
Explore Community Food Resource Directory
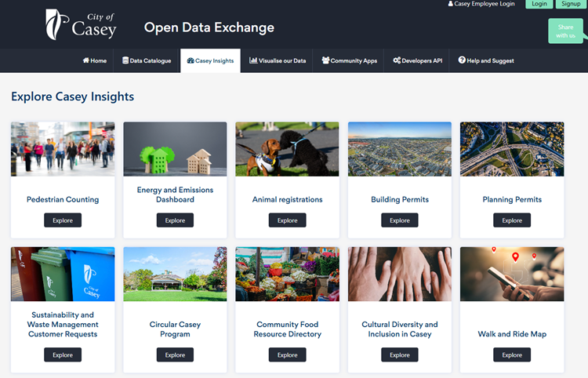click(x=287, y=354)
